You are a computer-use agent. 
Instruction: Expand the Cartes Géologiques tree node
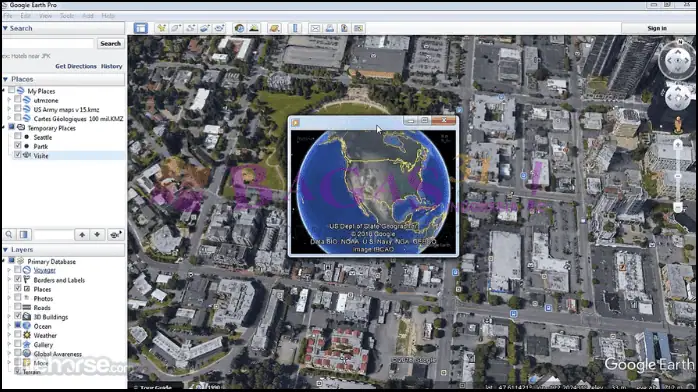9,118
